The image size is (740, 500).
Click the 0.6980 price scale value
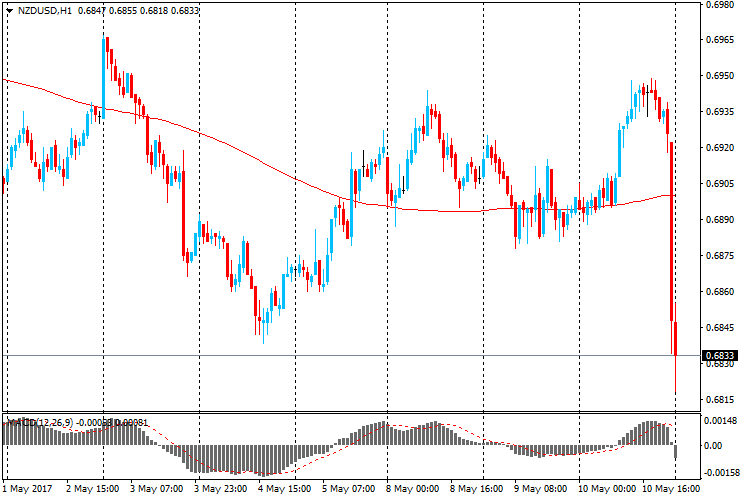720,5
